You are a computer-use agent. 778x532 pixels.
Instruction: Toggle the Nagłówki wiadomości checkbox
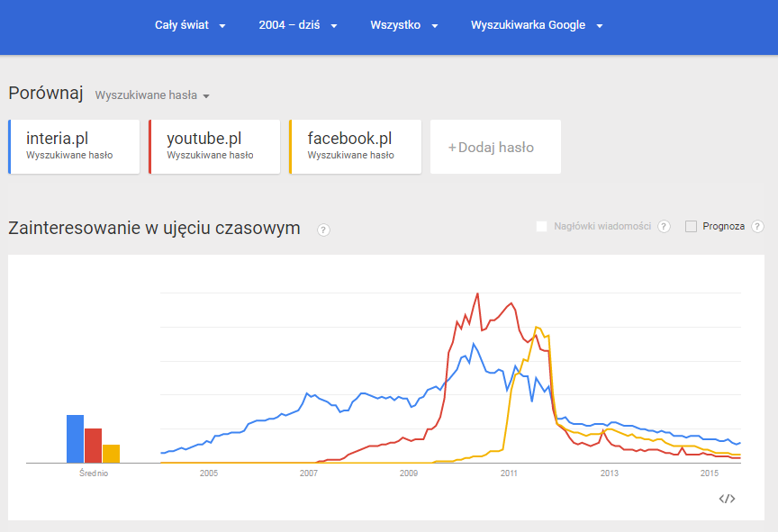[542, 227]
